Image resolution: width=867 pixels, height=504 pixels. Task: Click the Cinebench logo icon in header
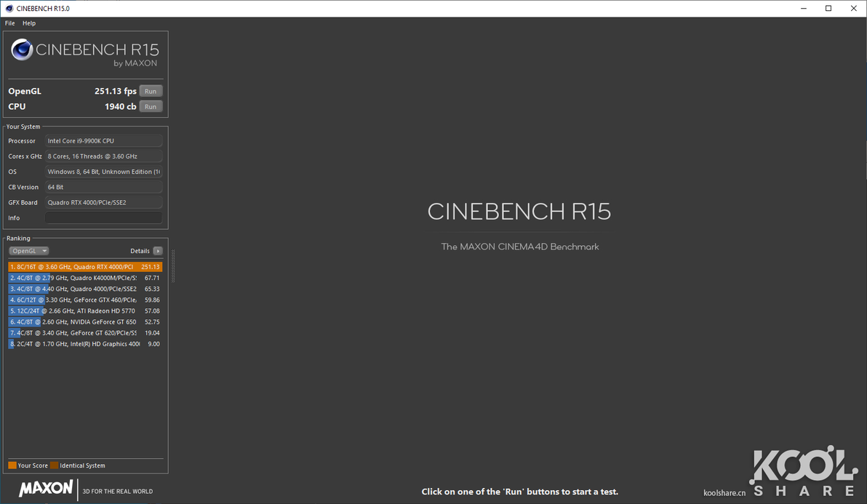22,49
